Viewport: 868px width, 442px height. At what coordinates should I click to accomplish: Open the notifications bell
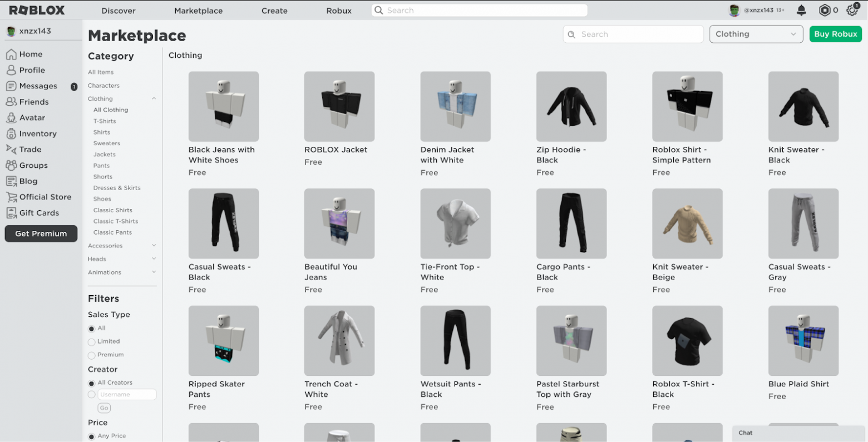pyautogui.click(x=801, y=10)
